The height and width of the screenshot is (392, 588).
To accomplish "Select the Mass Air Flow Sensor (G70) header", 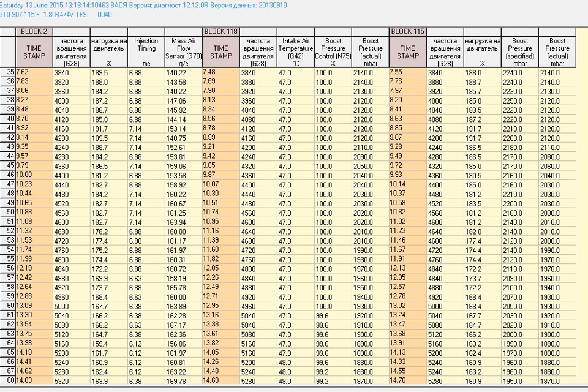I will tap(183, 51).
